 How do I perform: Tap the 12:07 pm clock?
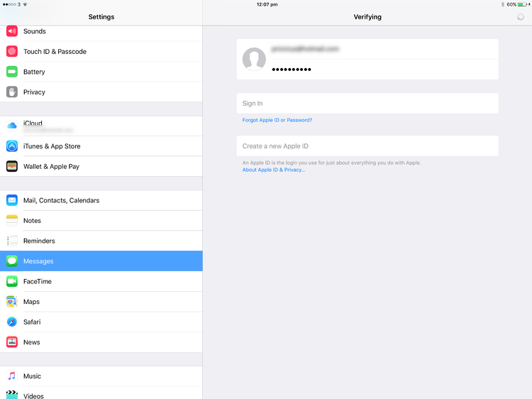[x=267, y=4]
